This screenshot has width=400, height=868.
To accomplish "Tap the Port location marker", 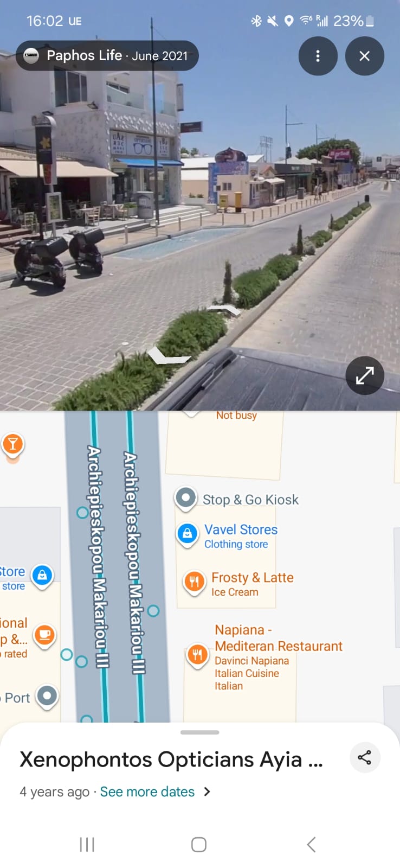I will (x=47, y=697).
